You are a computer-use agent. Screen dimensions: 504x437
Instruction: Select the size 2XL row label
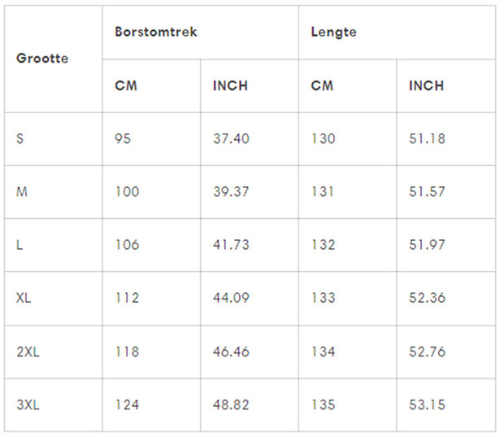coord(27,352)
